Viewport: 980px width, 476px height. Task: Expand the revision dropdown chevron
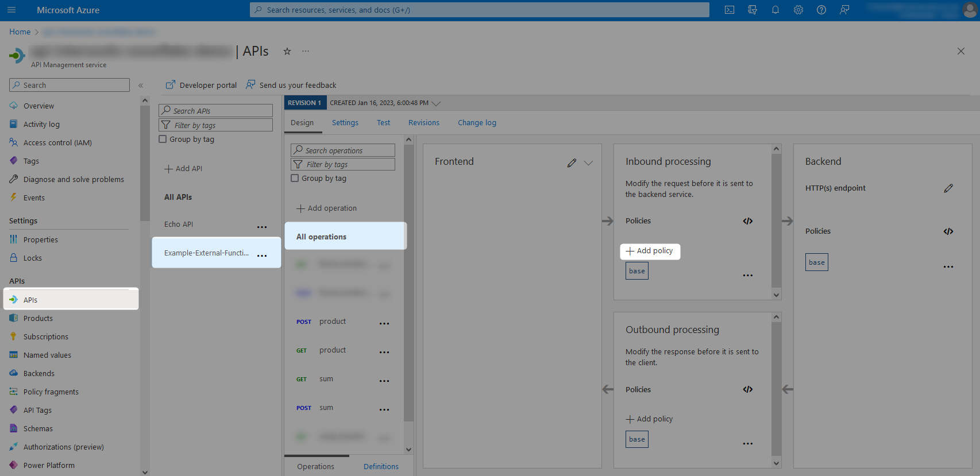tap(436, 103)
